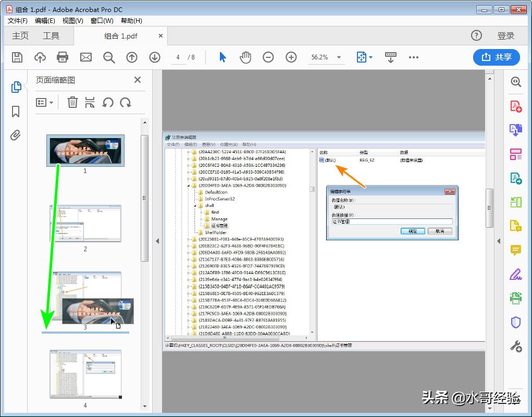Switch to the 主页 tab

20,35
